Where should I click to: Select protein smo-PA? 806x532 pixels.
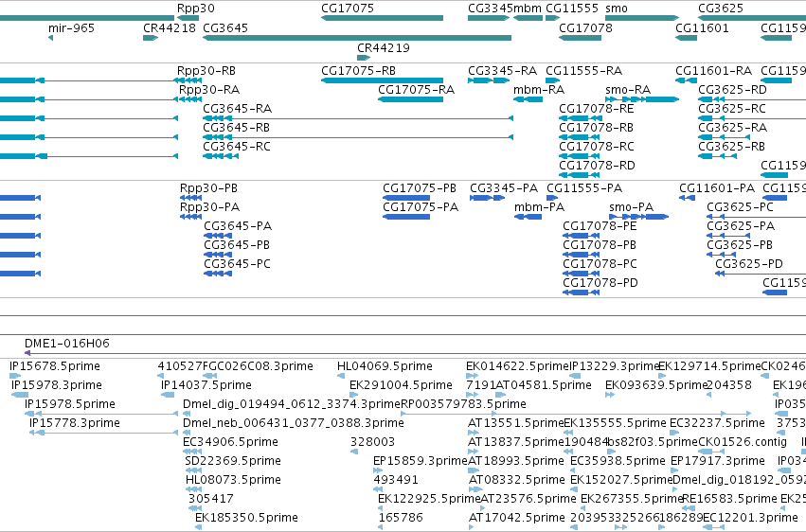pos(631,207)
